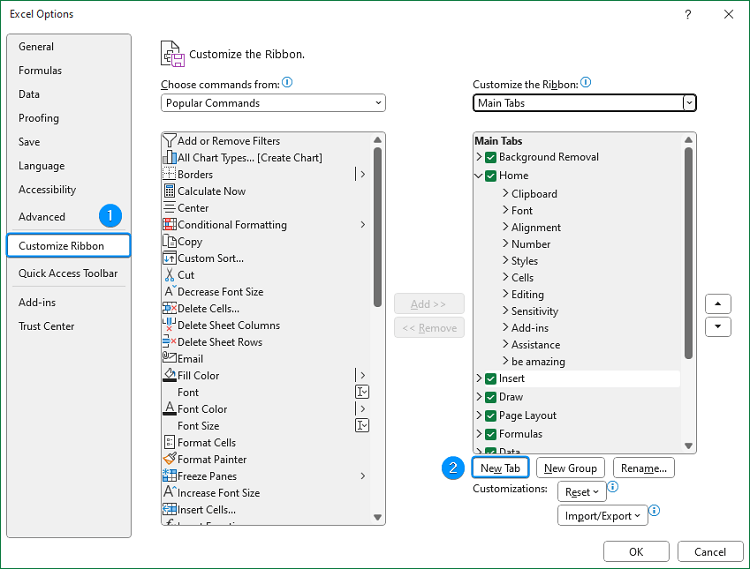This screenshot has height=569, width=750.
Task: Select the Format Cells icon
Action: click(169, 442)
